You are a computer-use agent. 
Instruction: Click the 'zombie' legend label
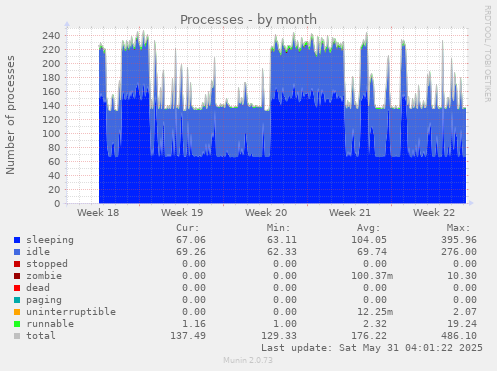click(x=44, y=276)
